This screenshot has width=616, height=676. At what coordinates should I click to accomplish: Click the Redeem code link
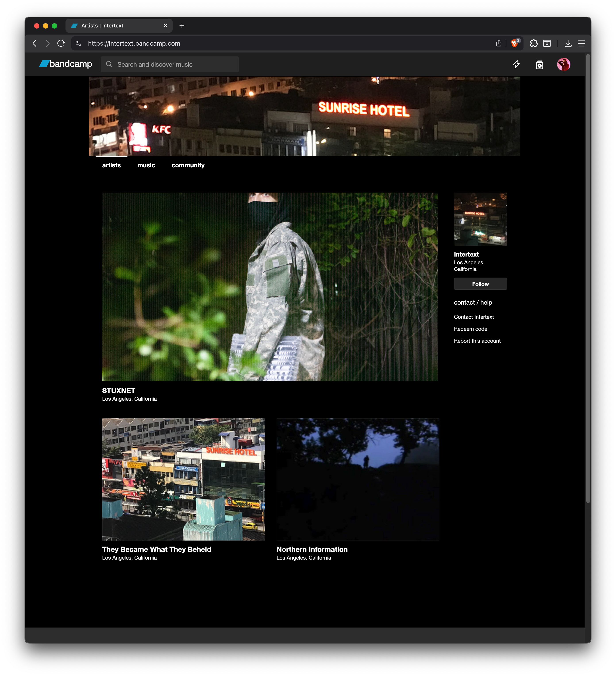[x=470, y=329]
